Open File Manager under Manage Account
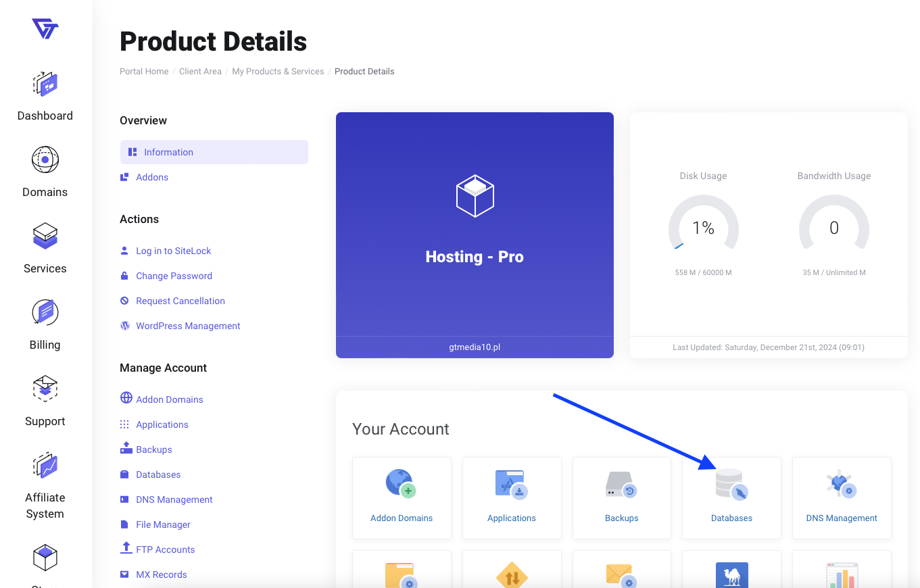Image resolution: width=920 pixels, height=588 pixels. [163, 524]
